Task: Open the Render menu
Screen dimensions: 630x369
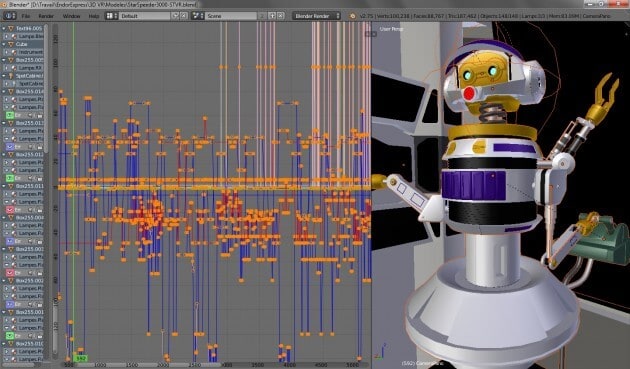Action: [x=46, y=16]
